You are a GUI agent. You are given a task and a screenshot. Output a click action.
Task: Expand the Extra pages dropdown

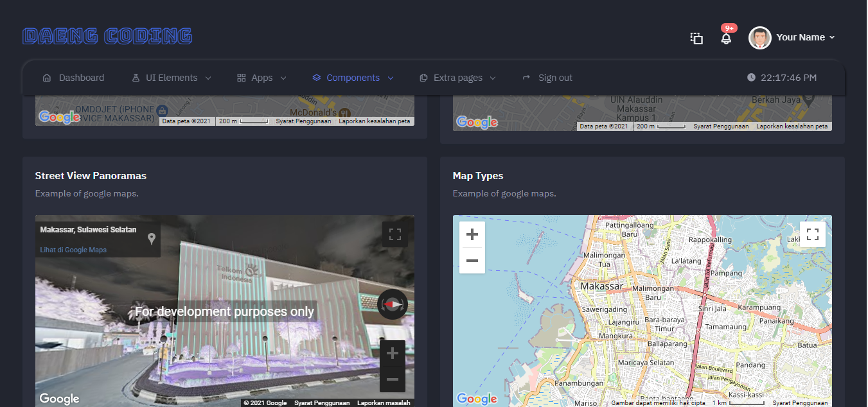point(457,77)
